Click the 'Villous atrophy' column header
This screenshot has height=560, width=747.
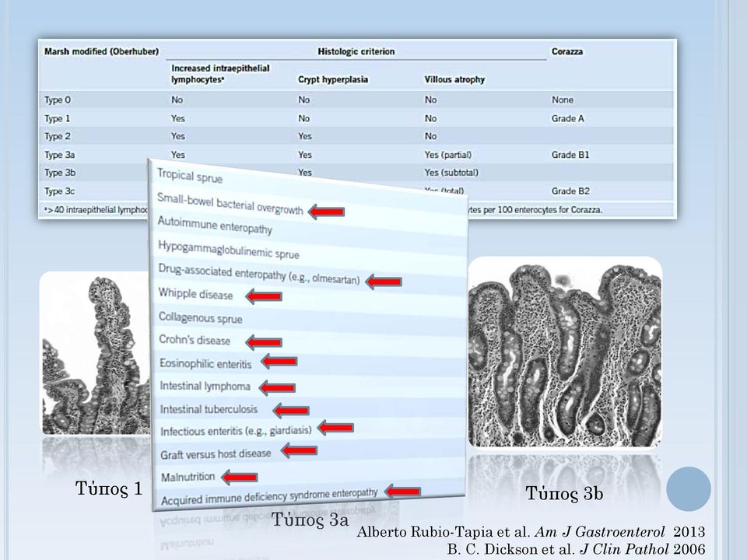[x=454, y=79]
